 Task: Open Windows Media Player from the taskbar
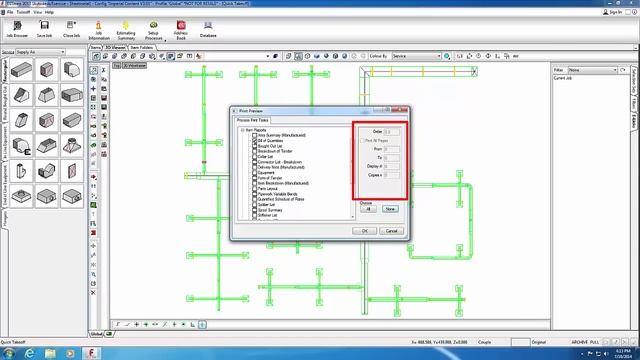point(70,353)
